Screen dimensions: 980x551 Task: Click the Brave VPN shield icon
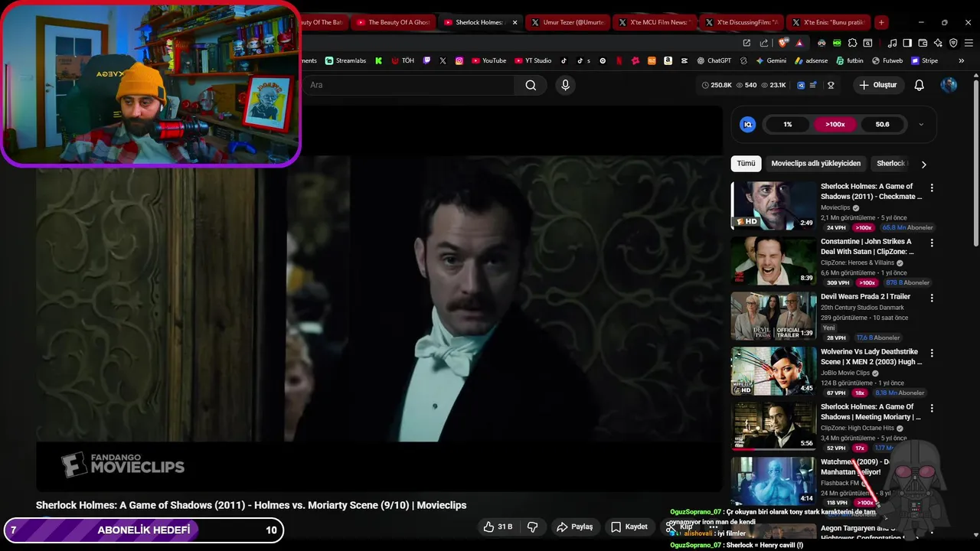click(953, 43)
